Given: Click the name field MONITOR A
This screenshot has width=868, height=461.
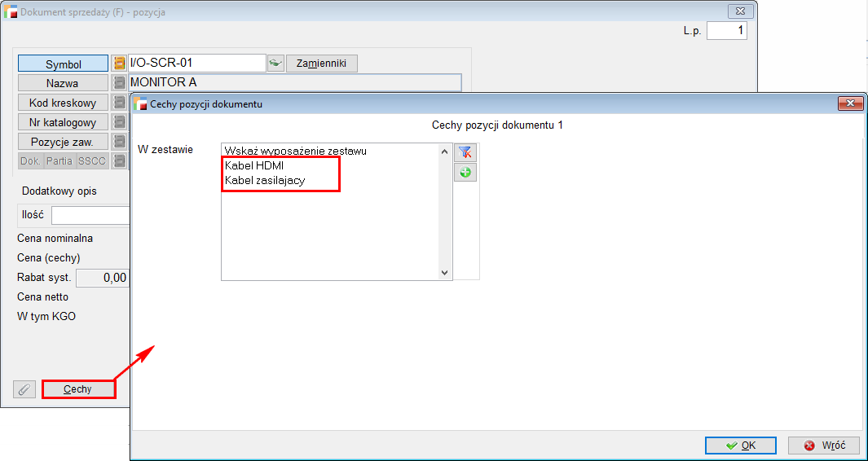Looking at the screenshot, I should [294, 83].
